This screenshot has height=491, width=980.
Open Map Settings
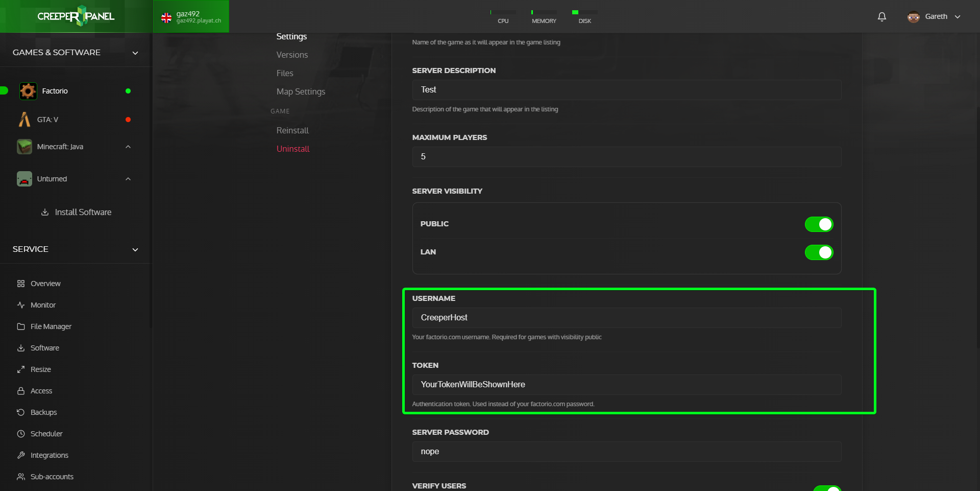click(x=301, y=91)
